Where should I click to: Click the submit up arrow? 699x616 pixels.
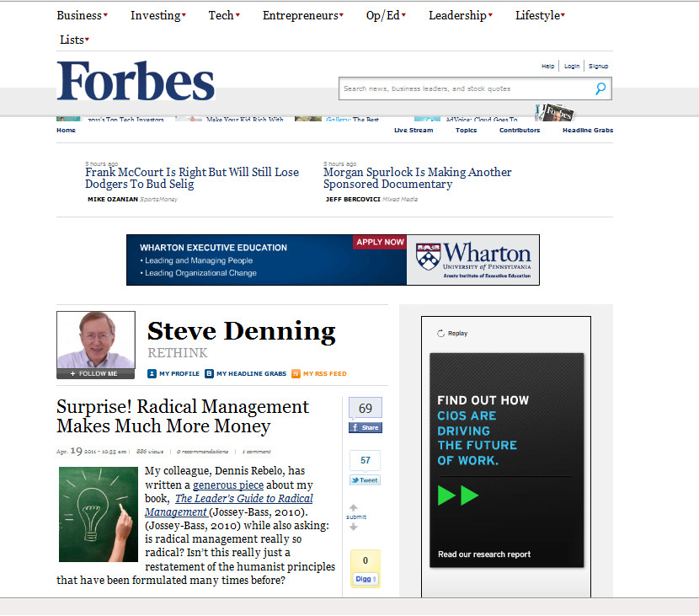pos(354,507)
